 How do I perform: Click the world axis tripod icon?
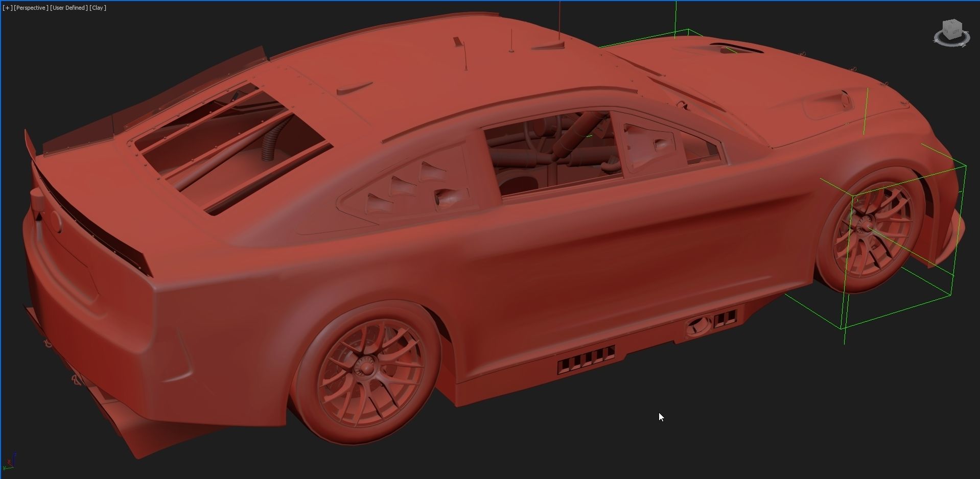[x=9, y=461]
